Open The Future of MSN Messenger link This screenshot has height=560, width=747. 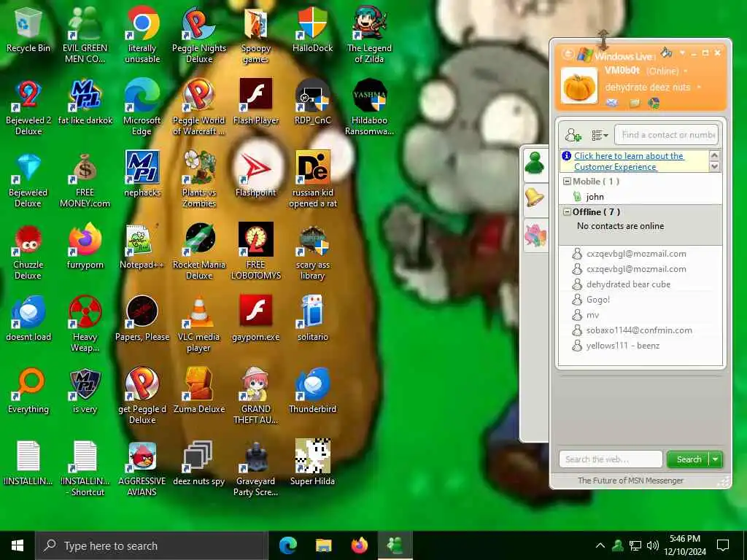pos(630,481)
